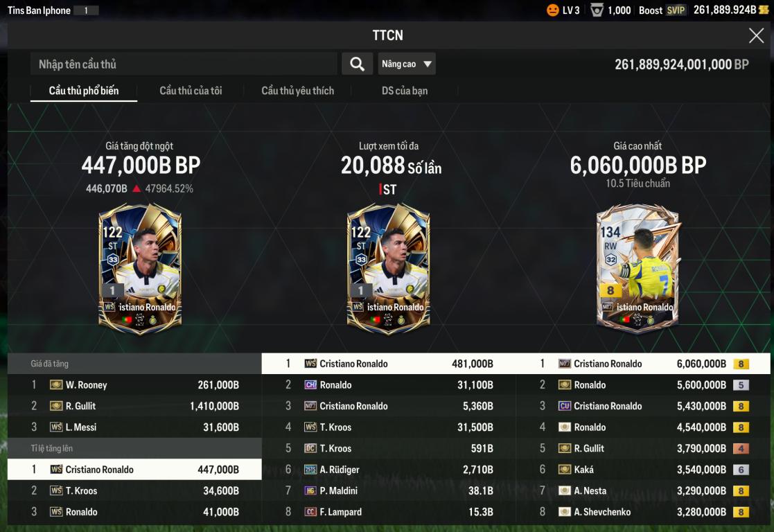Click the SVIP boost badge
774x532 pixels.
[x=676, y=10]
